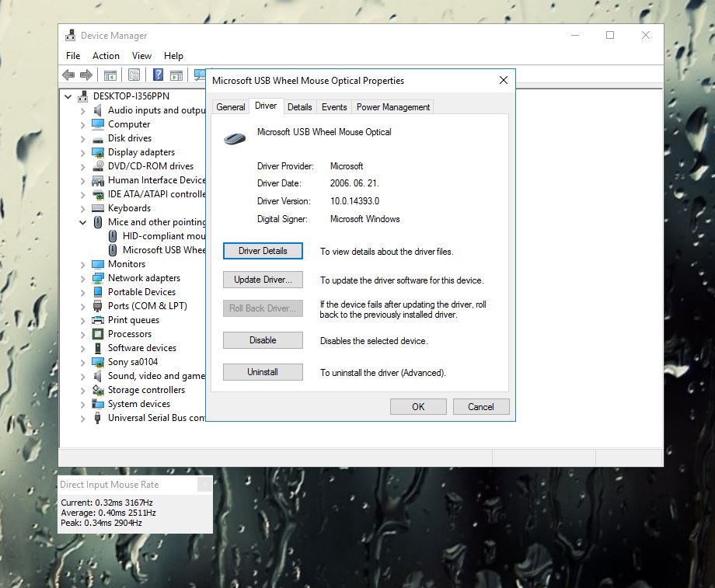Click the computer icon beside DESKTOP-I356PPN
Image resolution: width=715 pixels, height=588 pixels.
click(83, 96)
